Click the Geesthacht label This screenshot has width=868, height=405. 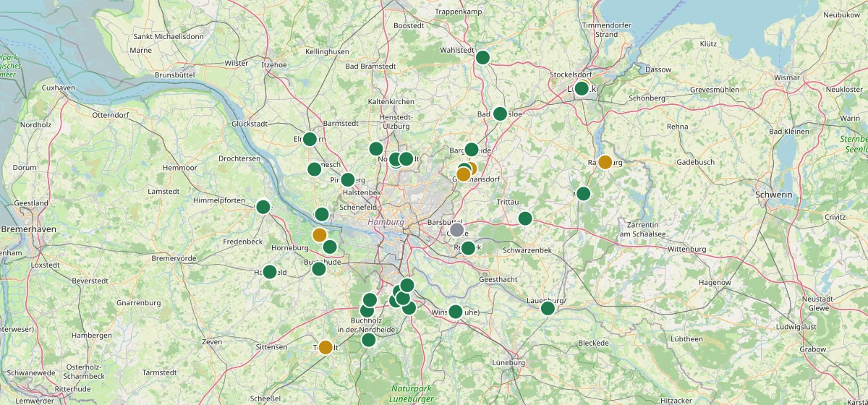pyautogui.click(x=498, y=279)
